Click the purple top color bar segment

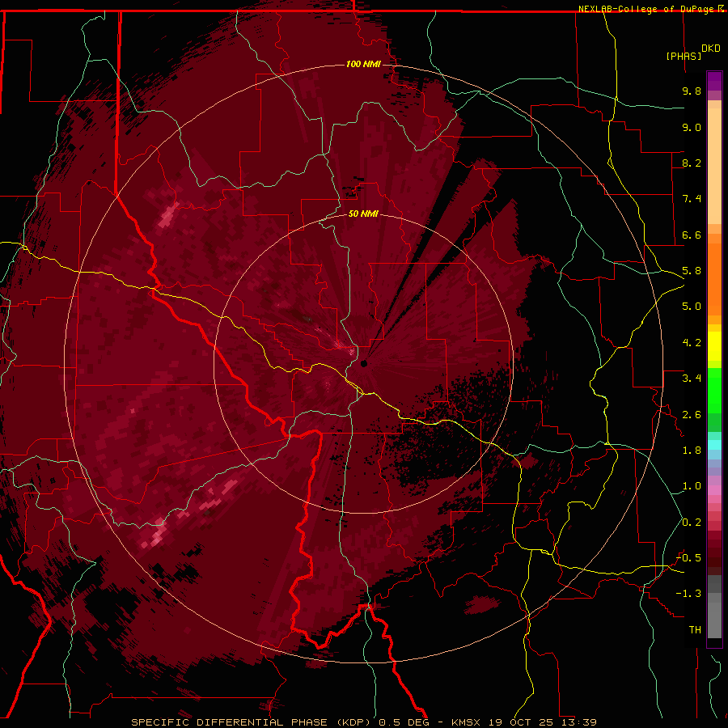[714, 81]
